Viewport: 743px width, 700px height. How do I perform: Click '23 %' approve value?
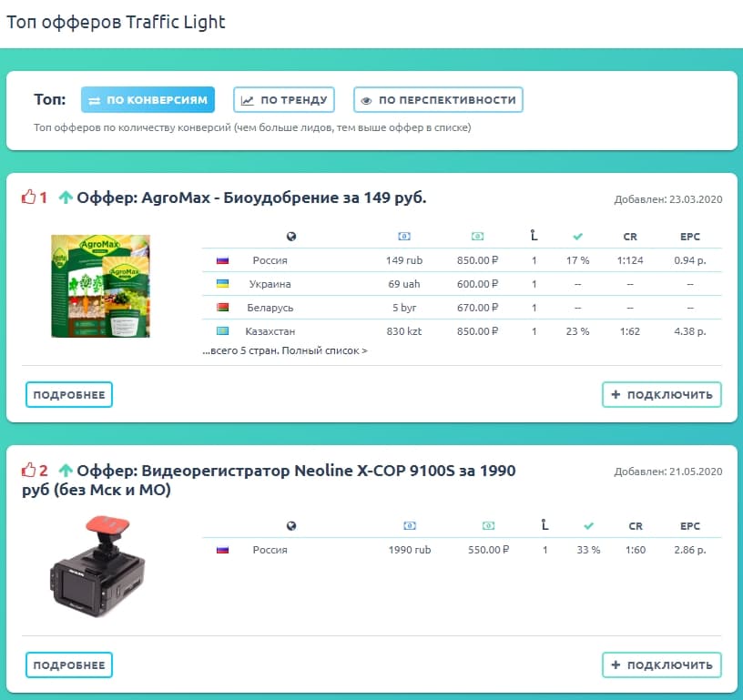pos(577,331)
